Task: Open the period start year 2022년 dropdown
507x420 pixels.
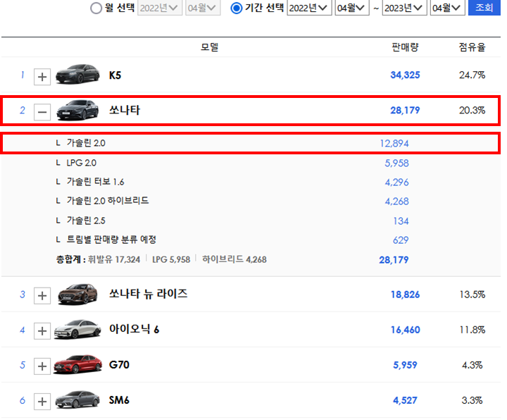Action: coord(309,8)
